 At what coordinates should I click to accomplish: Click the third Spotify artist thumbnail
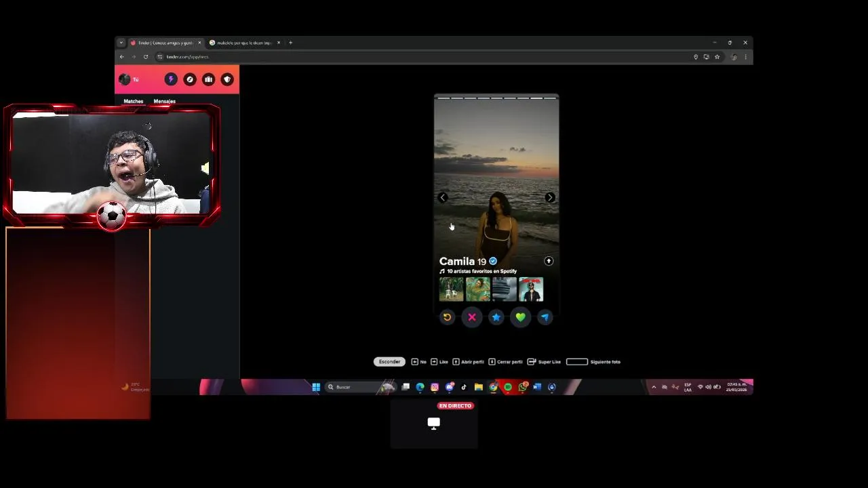point(504,289)
